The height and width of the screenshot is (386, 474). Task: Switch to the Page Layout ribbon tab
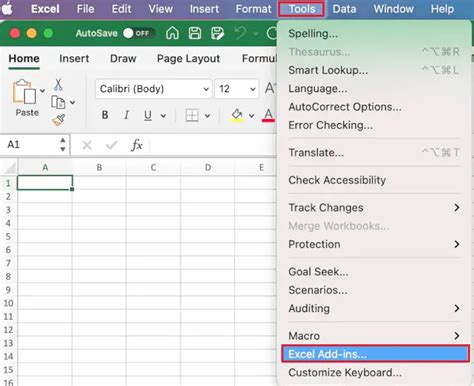point(188,59)
